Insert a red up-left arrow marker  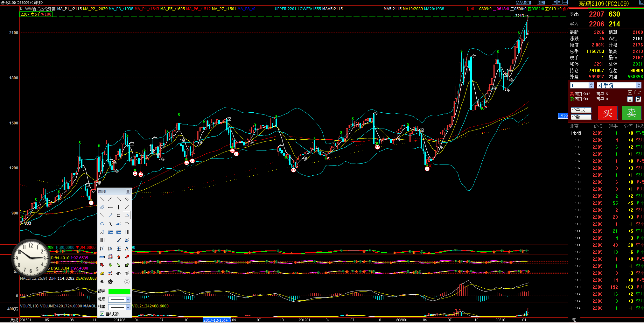[x=102, y=265]
